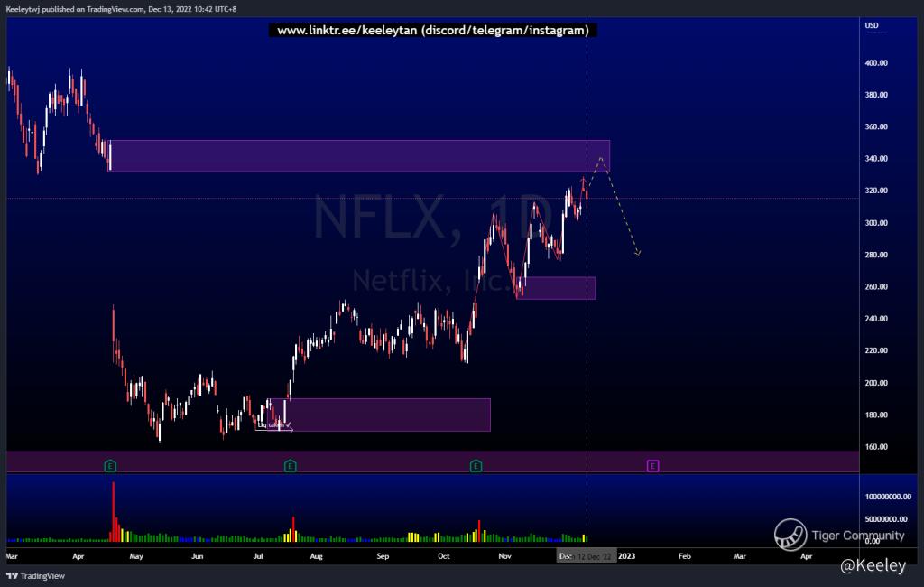Click the Jul label on the time axis
924x587 pixels.
(x=258, y=556)
